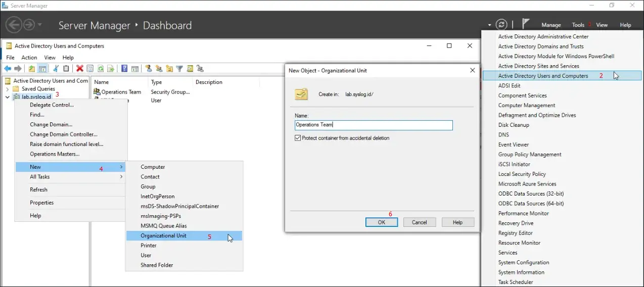Image resolution: width=644 pixels, height=287 pixels.
Task: Click Create new organizational unit toolbar icon
Action: click(x=169, y=69)
